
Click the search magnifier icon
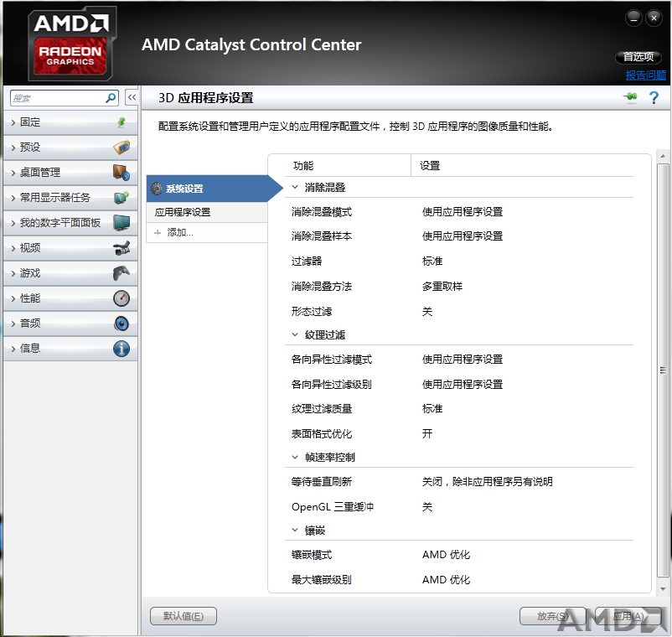pos(111,98)
